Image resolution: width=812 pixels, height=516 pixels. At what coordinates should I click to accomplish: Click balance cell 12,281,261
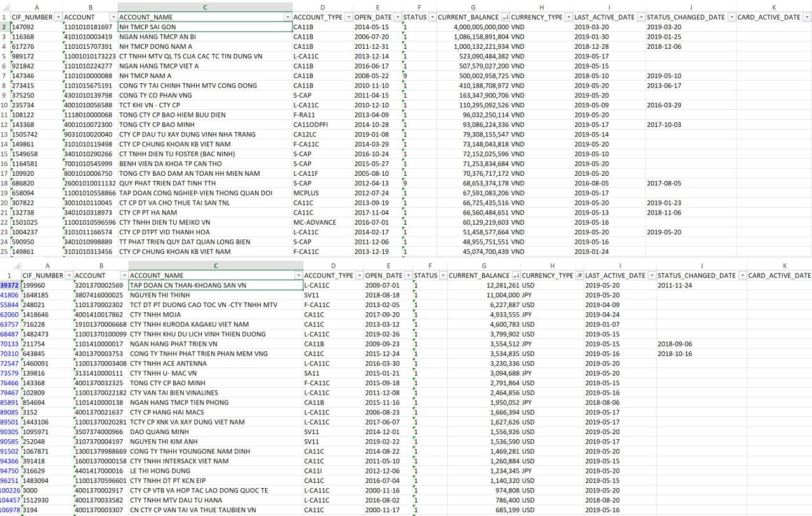point(483,286)
